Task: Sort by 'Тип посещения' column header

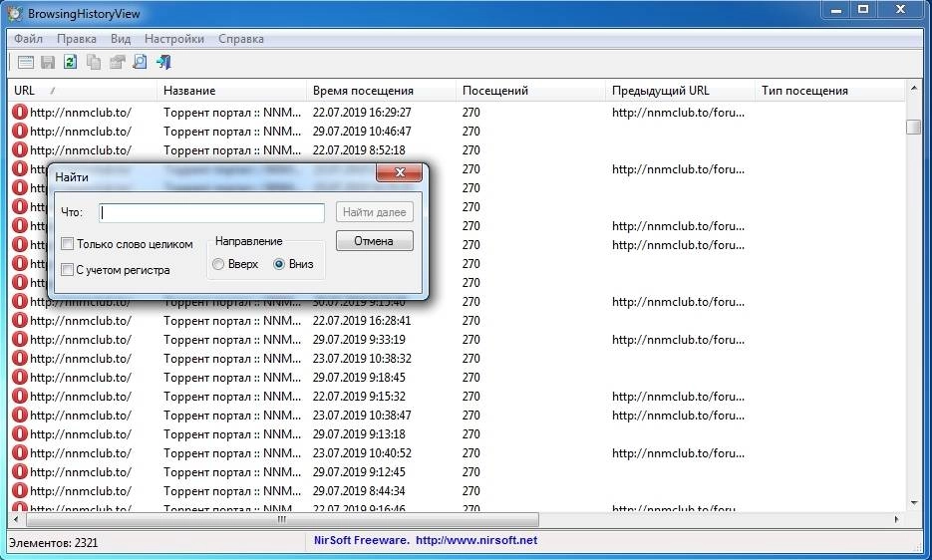Action: coord(829,91)
